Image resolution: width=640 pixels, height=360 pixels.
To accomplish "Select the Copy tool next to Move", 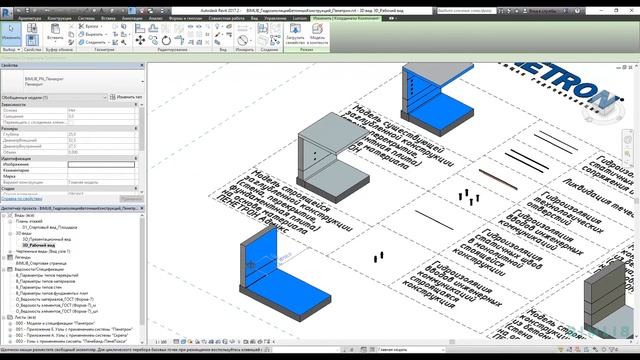I will (x=153, y=40).
